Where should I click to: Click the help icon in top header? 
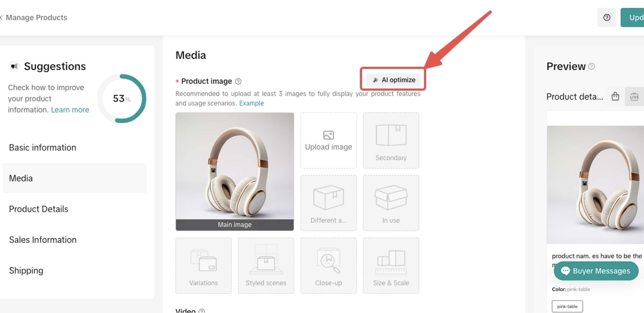607,17
